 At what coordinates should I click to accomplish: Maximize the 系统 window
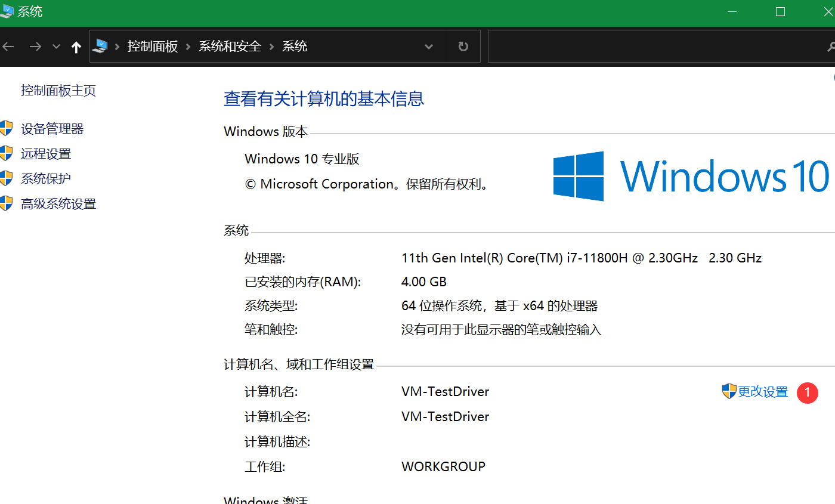[x=780, y=11]
